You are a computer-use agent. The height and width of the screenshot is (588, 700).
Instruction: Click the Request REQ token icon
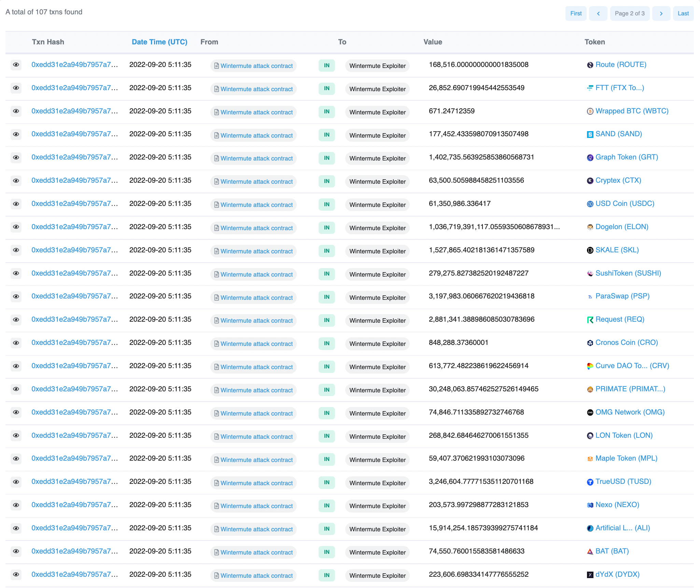pos(590,320)
